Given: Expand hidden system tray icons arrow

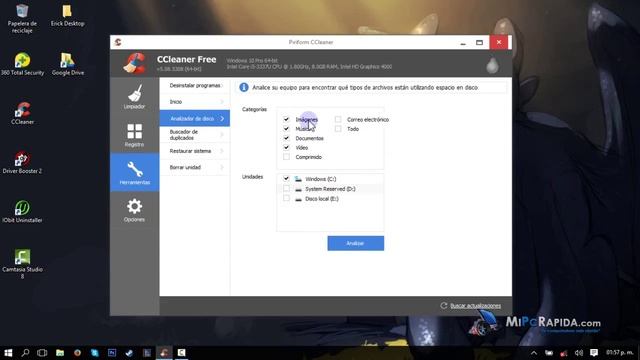Looking at the screenshot, I should pyautogui.click(x=534, y=353).
